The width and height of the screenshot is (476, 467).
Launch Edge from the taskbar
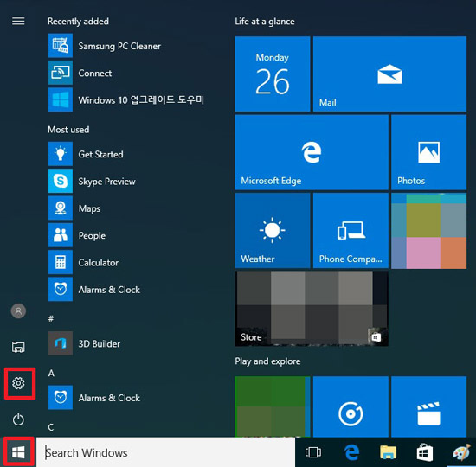pyautogui.click(x=351, y=452)
